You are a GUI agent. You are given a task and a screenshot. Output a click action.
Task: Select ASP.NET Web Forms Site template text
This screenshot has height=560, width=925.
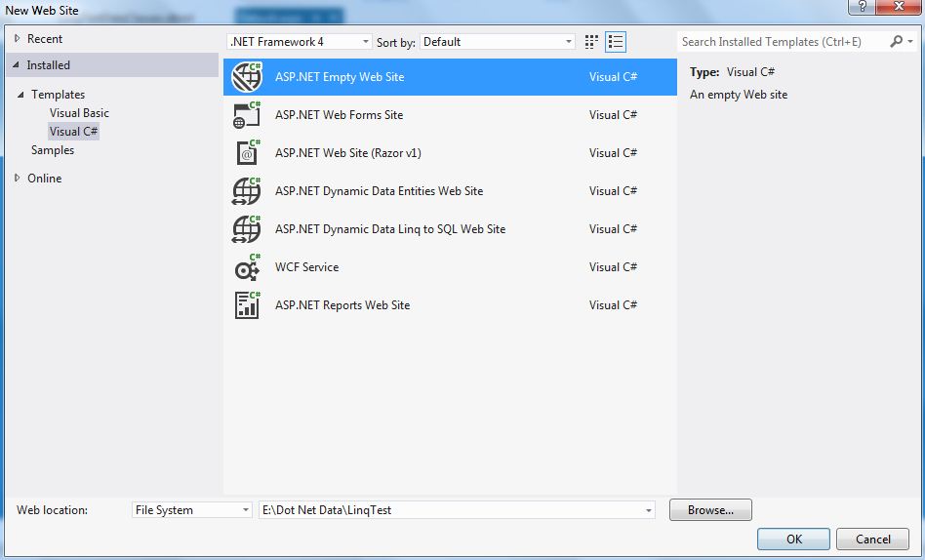pyautogui.click(x=340, y=115)
